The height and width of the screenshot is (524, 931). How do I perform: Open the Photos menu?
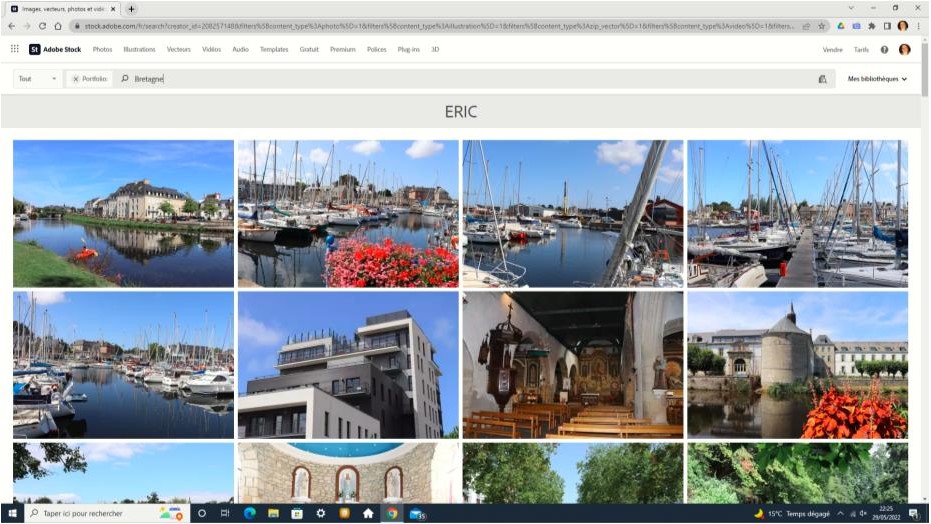pos(102,49)
